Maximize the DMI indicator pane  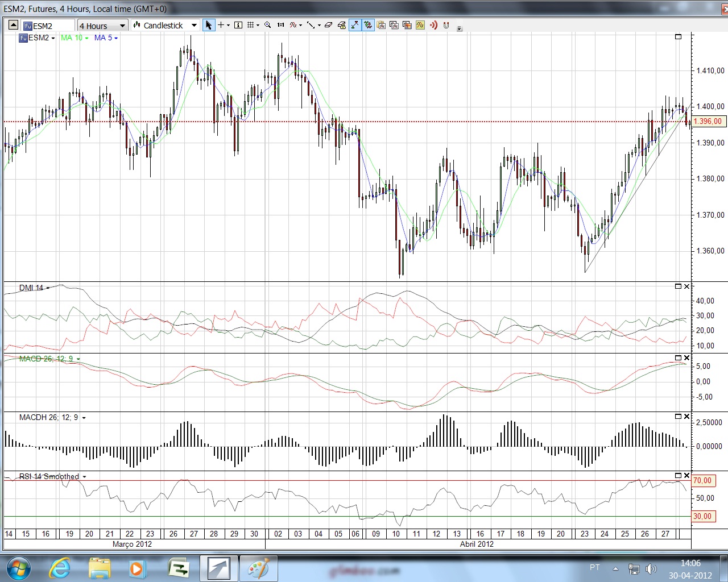[x=678, y=286]
